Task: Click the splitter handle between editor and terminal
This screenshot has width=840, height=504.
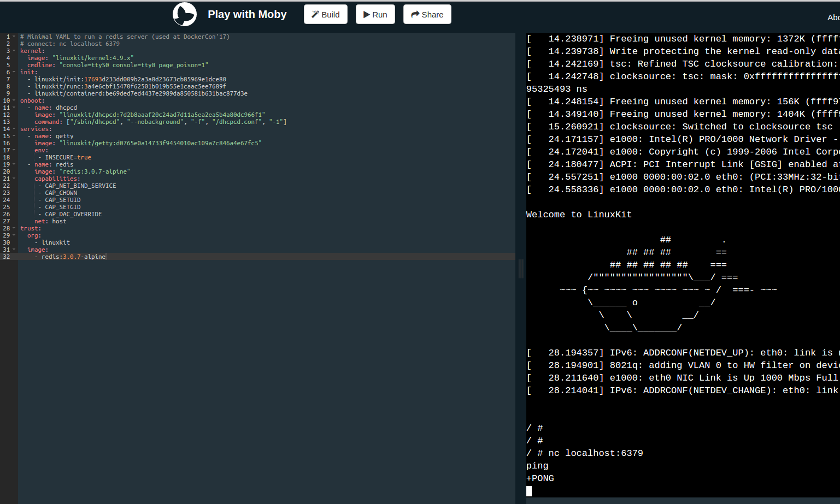Action: click(521, 268)
